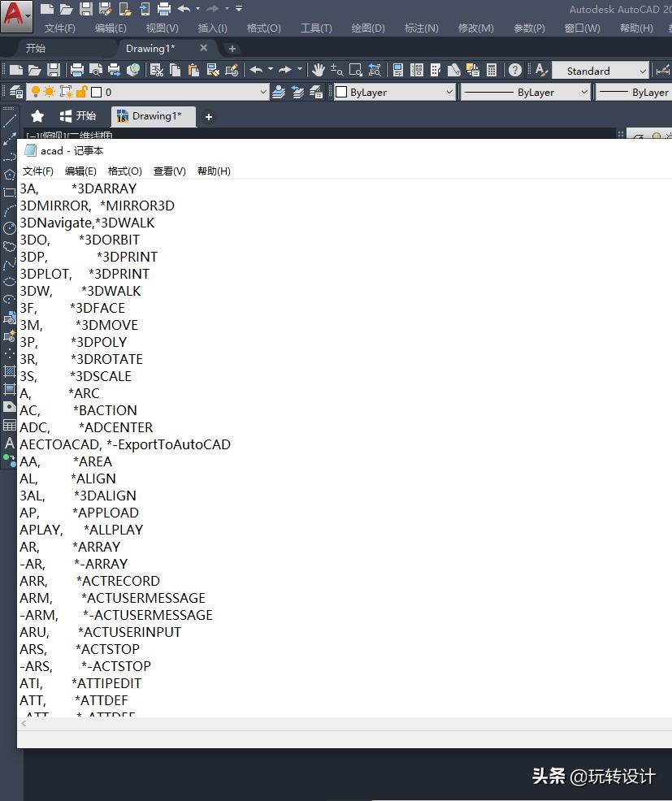
Task: Open the Layer Properties Manager icon
Action: (x=15, y=92)
